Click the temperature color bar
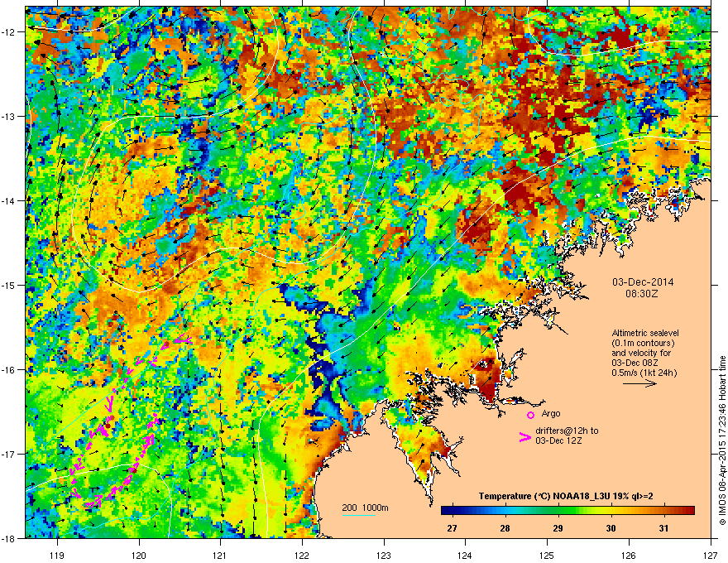This screenshot has width=728, height=563. [x=568, y=510]
